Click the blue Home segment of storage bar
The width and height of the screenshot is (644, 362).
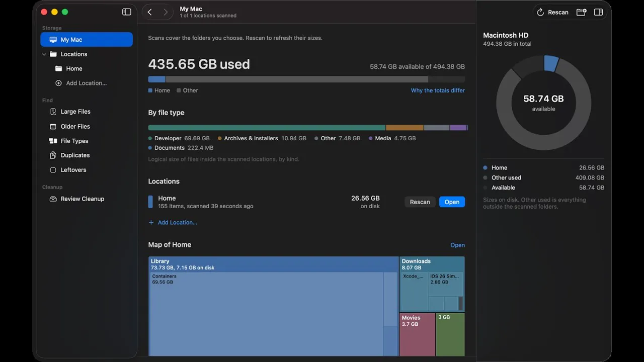click(156, 79)
